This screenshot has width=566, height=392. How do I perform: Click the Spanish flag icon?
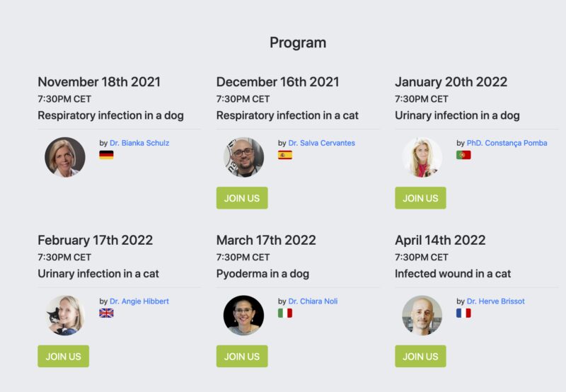[x=285, y=155]
